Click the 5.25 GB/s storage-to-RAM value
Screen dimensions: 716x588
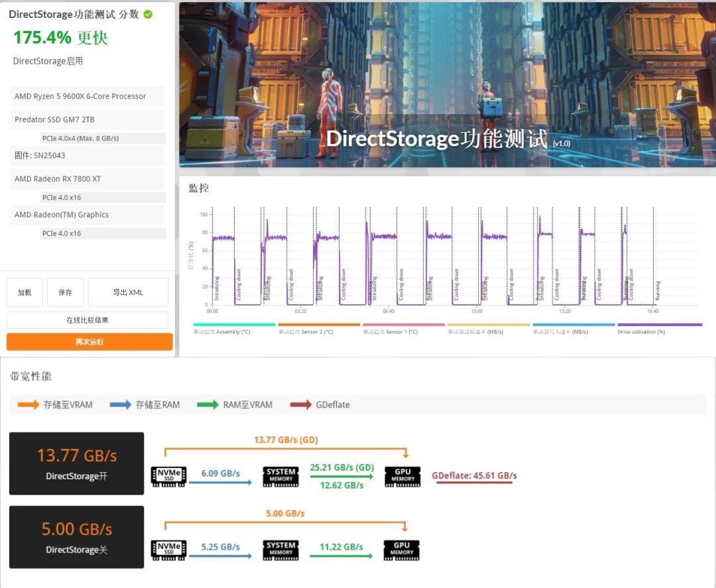click(221, 547)
